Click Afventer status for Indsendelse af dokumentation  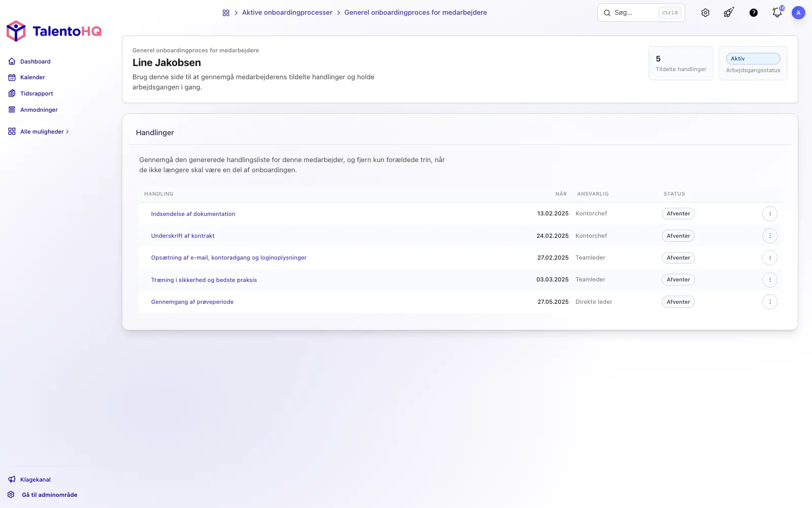coord(678,214)
